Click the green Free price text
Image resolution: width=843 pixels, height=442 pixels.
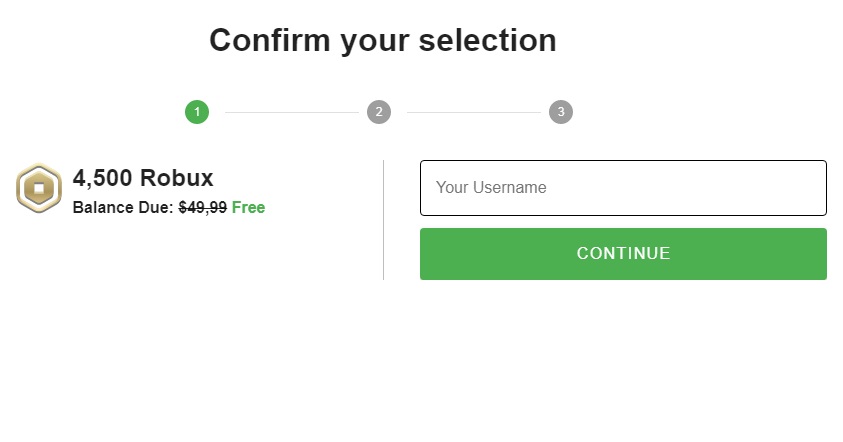(x=248, y=208)
